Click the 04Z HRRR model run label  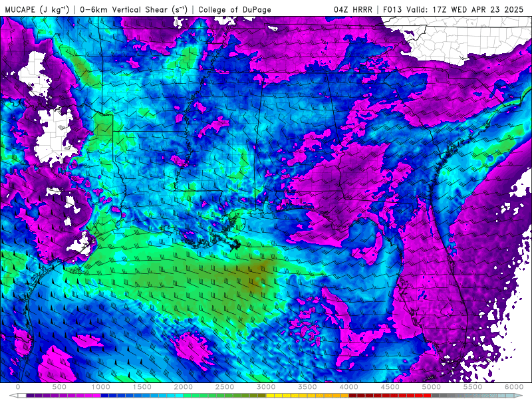353,9
